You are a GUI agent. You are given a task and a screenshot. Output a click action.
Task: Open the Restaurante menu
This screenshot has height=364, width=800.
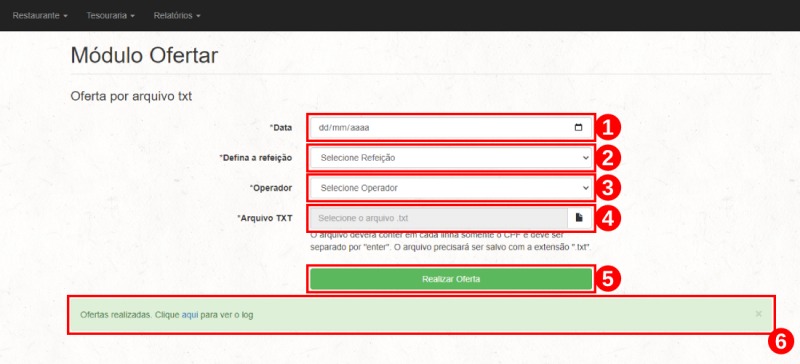pyautogui.click(x=40, y=15)
